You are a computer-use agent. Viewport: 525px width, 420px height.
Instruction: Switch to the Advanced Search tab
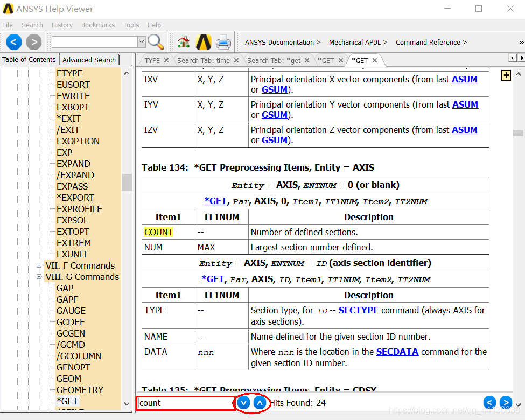click(x=89, y=60)
